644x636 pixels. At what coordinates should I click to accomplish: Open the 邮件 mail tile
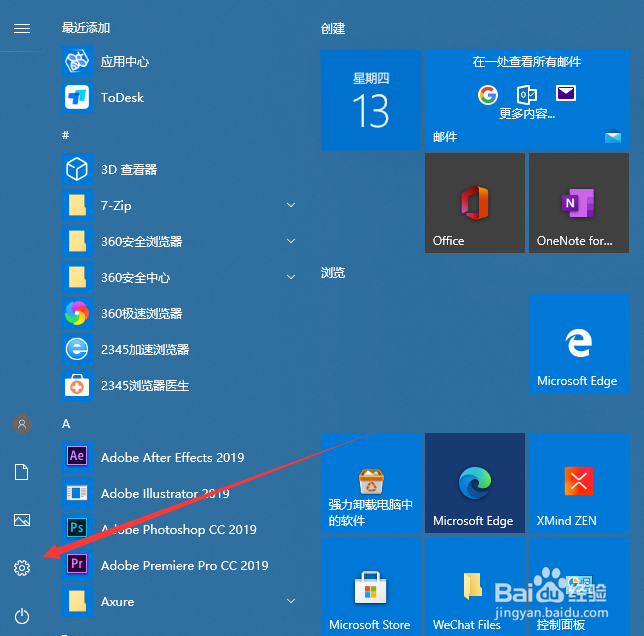[527, 99]
